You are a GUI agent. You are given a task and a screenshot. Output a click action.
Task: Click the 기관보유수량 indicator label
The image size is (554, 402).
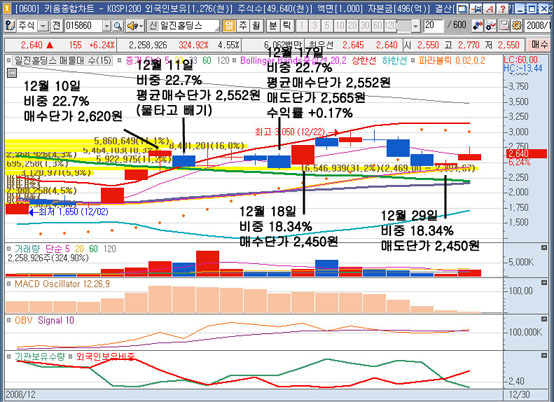click(40, 356)
